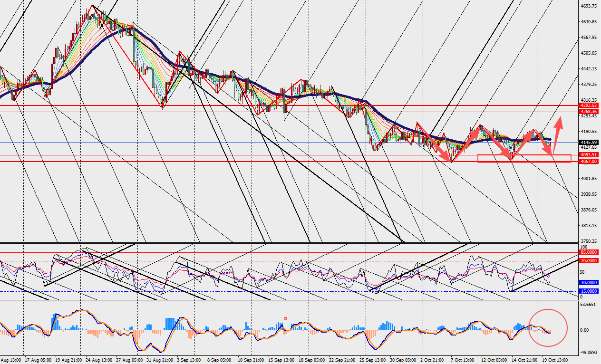
Task: Select the 3813.15 price scale value
Action: 588,226
